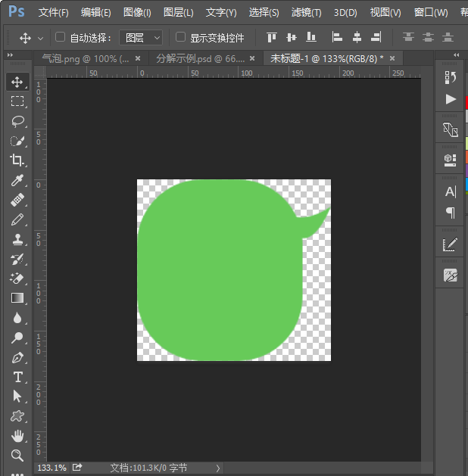
Task: Open the 滤镜(T) menu
Action: [x=306, y=12]
